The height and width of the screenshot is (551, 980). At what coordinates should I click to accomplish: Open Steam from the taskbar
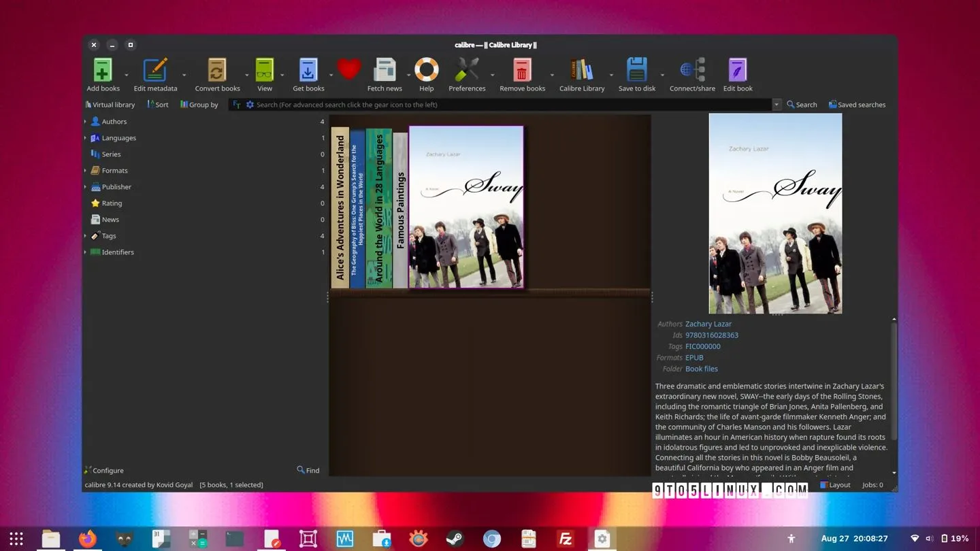coord(455,539)
